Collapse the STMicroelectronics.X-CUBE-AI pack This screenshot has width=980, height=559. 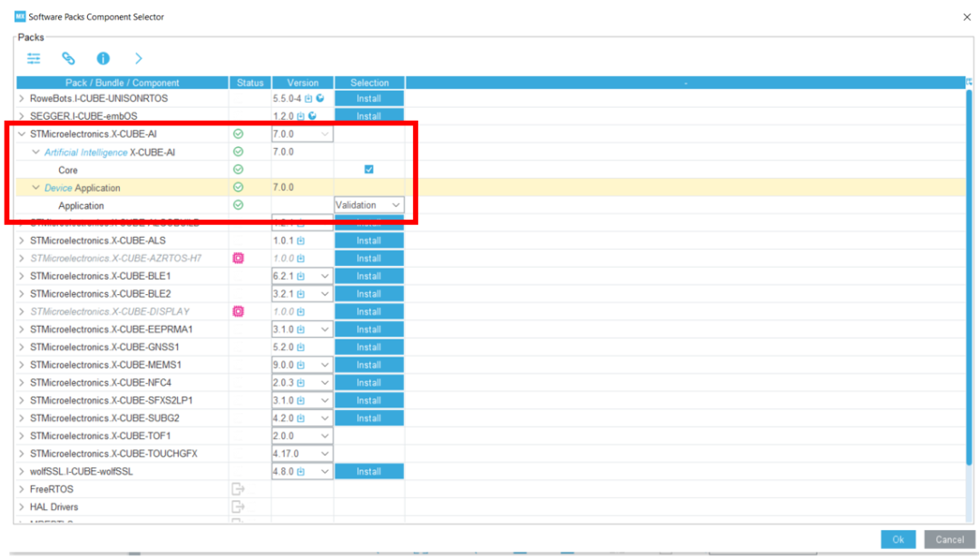[22, 133]
